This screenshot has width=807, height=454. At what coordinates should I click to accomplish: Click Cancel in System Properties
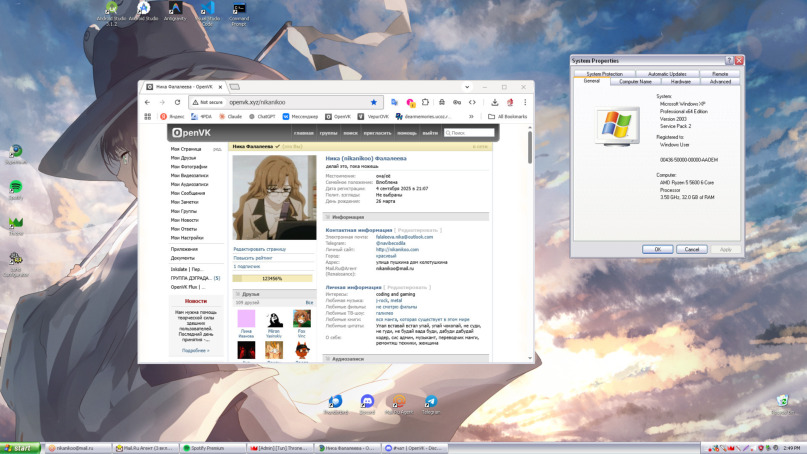pyautogui.click(x=691, y=249)
